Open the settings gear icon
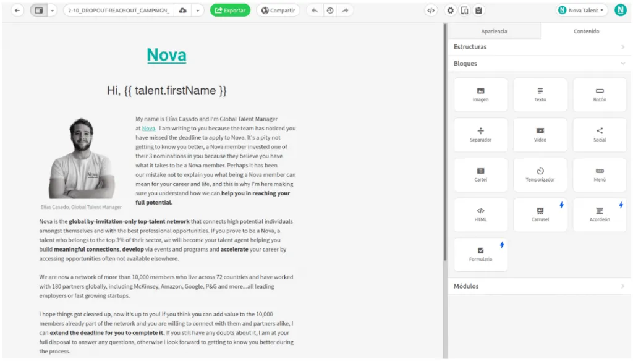 click(451, 11)
